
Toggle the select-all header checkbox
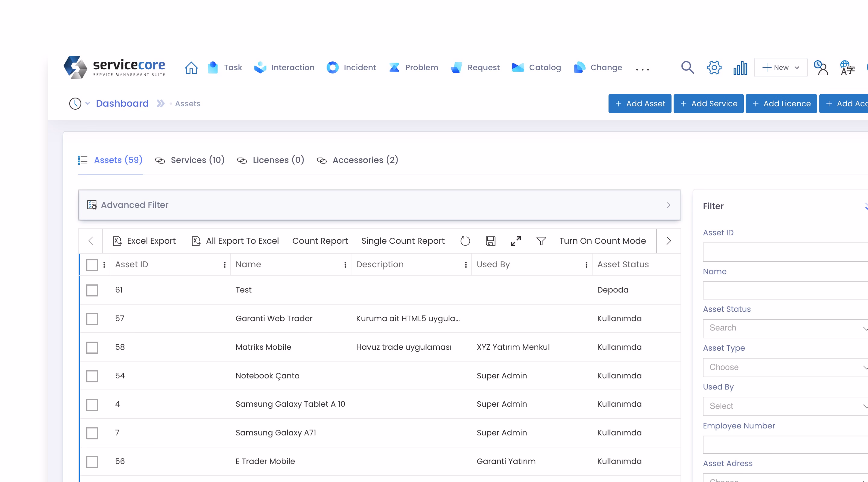(92, 265)
